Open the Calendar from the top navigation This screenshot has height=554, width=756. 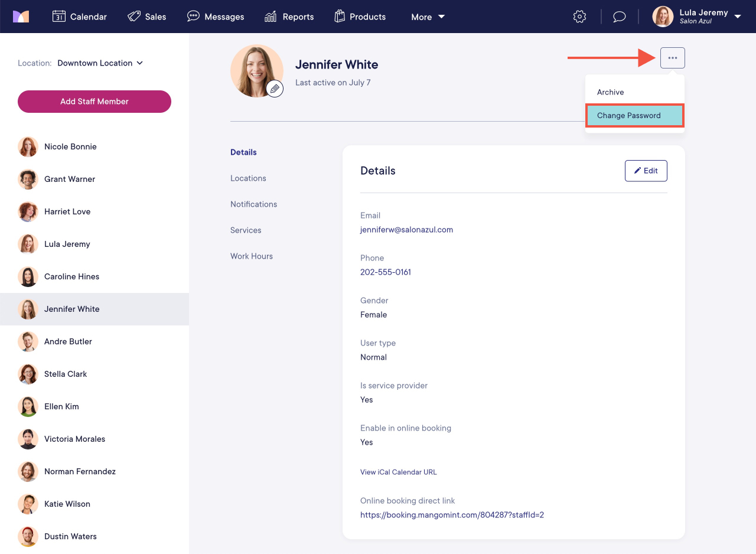point(79,17)
